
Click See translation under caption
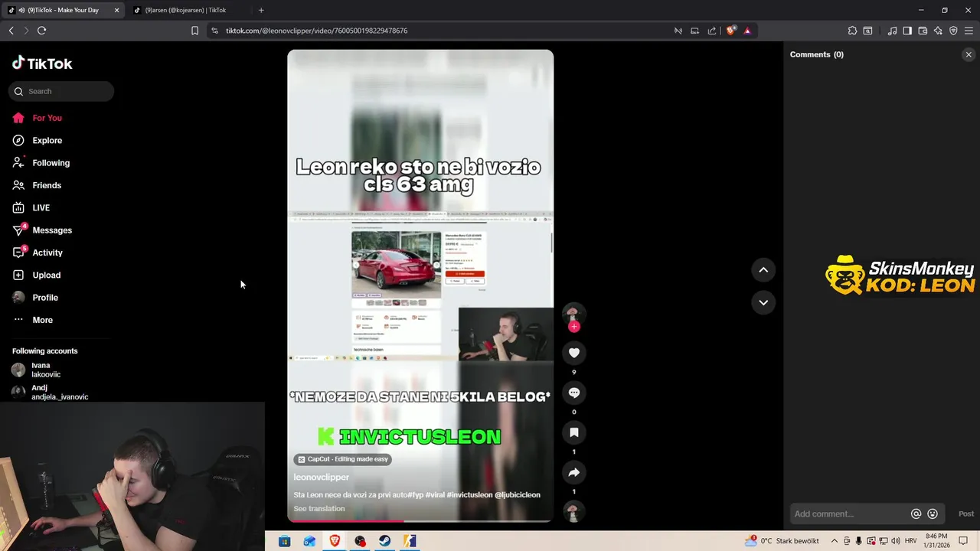click(319, 509)
